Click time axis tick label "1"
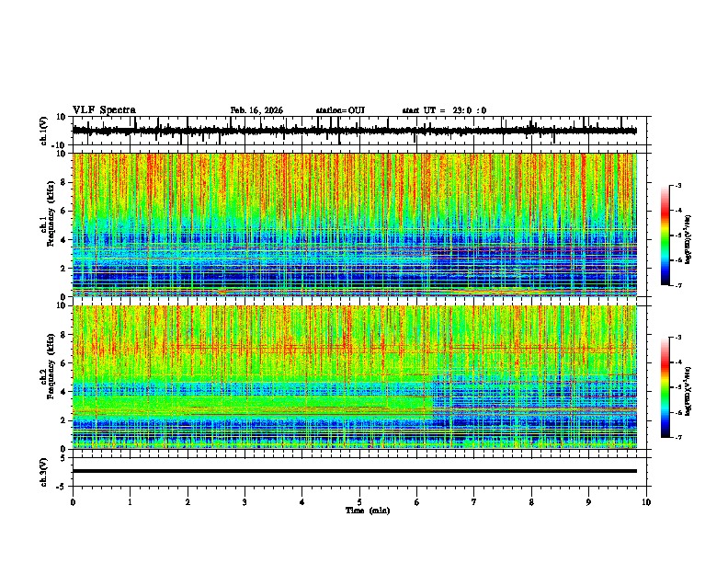 [130, 502]
